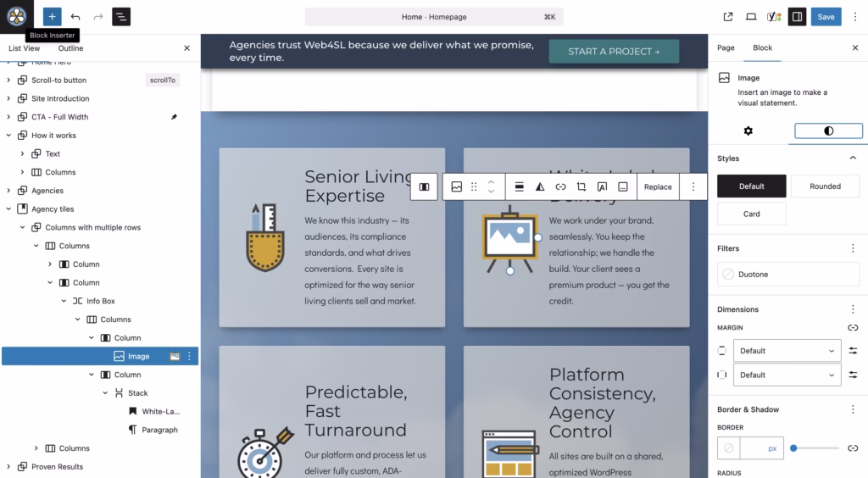Choose the Rounded image style
The width and height of the screenshot is (868, 478).
click(825, 186)
